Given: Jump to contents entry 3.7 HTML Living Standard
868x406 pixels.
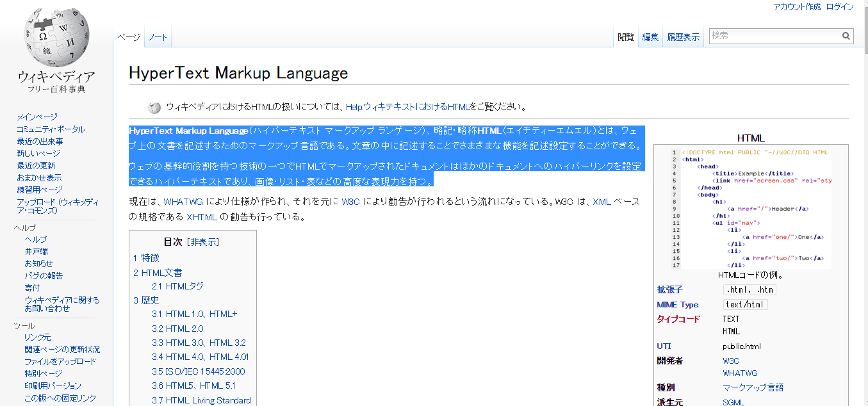Looking at the screenshot, I should 201,400.
